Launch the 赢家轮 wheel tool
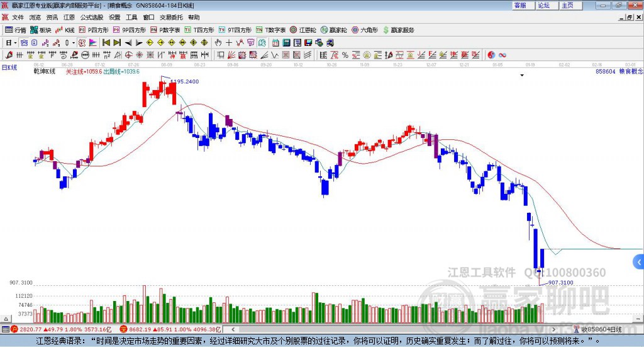 coord(334,30)
